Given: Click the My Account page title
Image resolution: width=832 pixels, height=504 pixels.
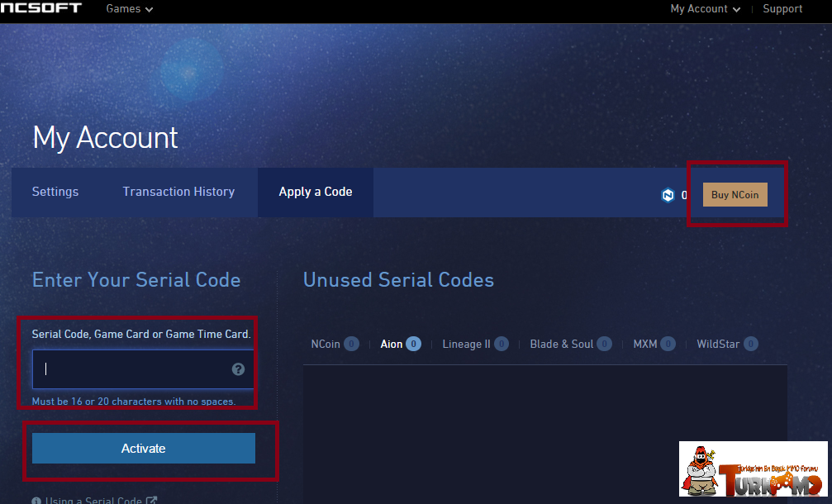Looking at the screenshot, I should tap(105, 138).
